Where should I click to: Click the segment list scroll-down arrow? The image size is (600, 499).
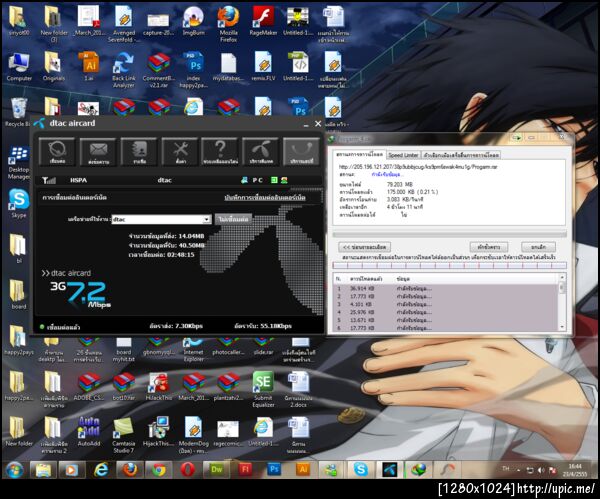[x=562, y=327]
